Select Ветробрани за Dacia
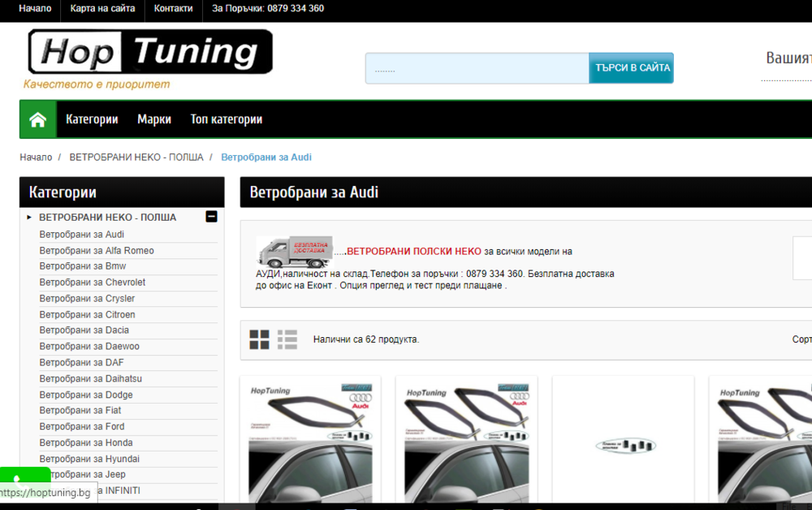Screen dimensions: 812x510 [x=84, y=331]
